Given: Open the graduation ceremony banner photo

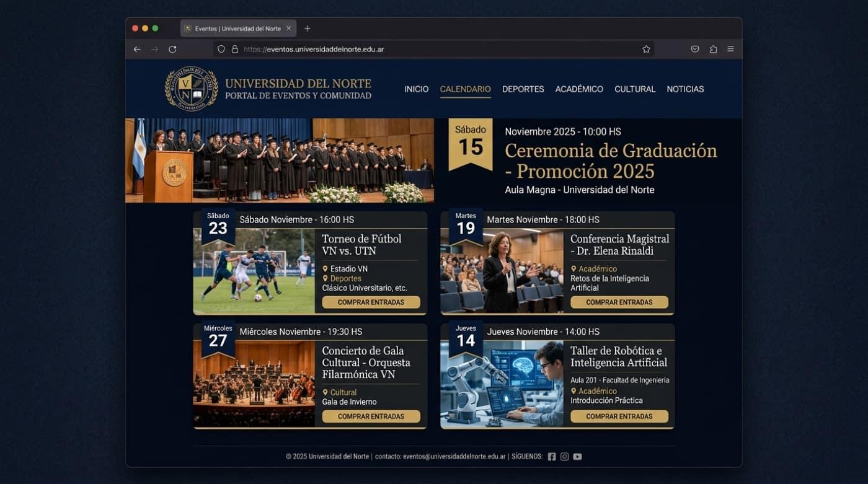Looking at the screenshot, I should [280, 161].
